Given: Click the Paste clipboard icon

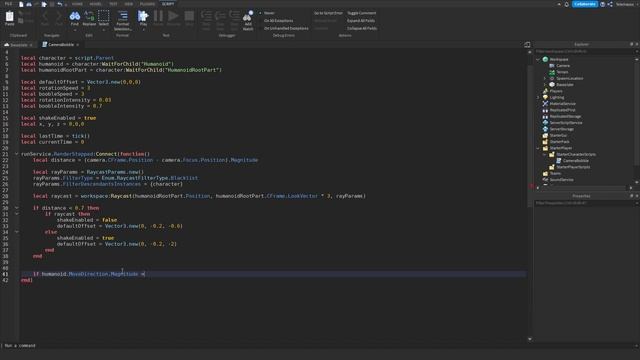Looking at the screenshot, I should 9,18.
